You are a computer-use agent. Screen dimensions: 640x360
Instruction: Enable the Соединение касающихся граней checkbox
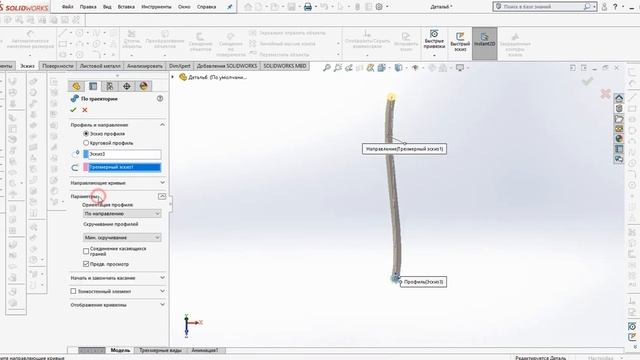pos(86,251)
